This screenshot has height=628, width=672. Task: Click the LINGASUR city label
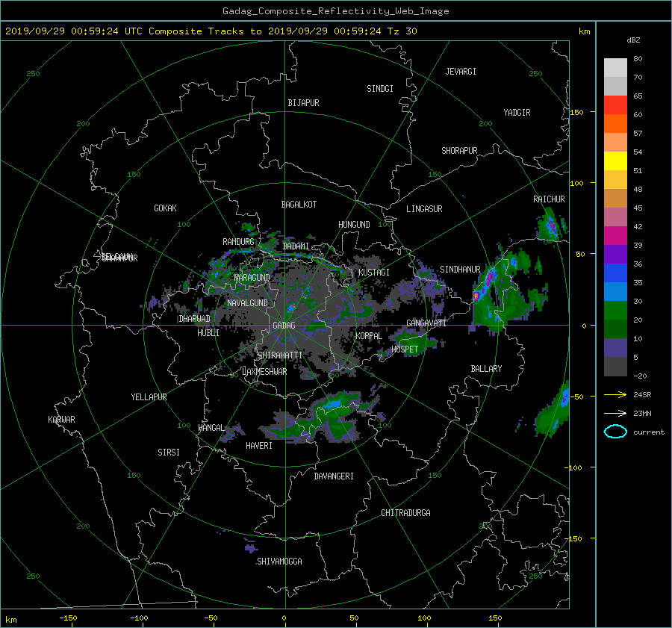424,209
